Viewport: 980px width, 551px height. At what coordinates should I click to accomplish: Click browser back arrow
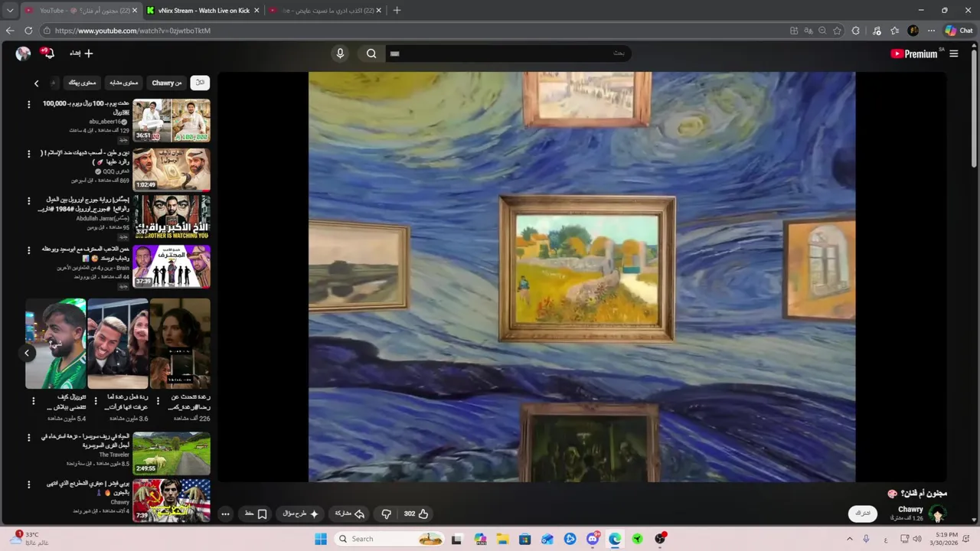(x=10, y=31)
